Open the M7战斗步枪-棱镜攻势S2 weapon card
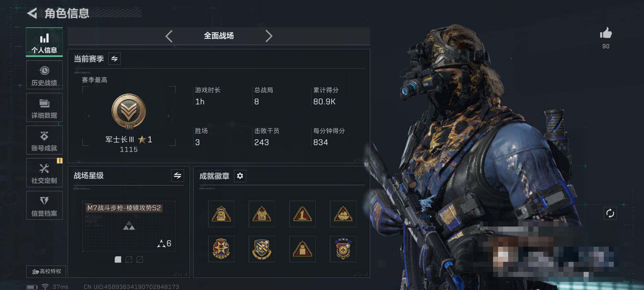The width and height of the screenshot is (644, 290). click(129, 227)
